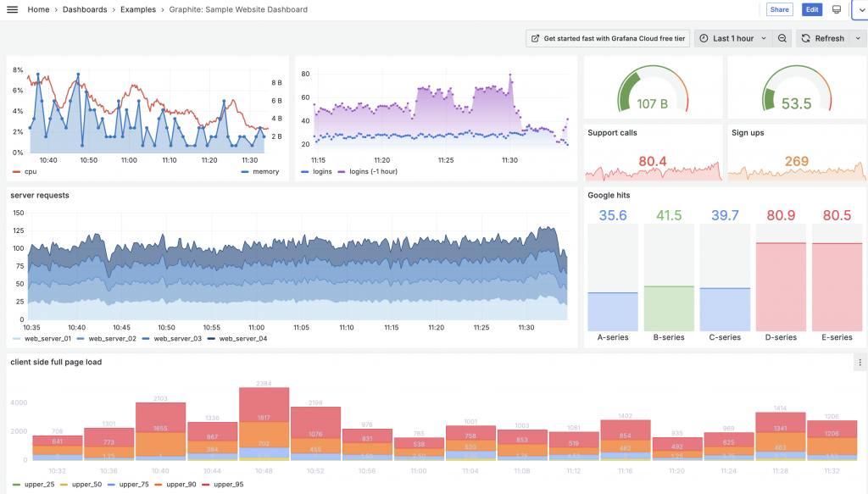Click Graphite: Sample Website Dashboard breadcrumb title
The width and height of the screenshot is (868, 494).
pos(238,9)
